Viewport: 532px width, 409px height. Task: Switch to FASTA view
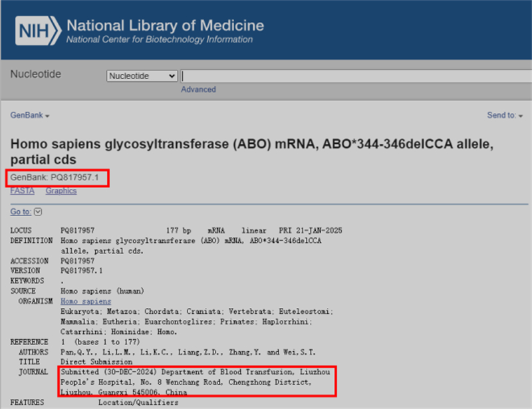click(22, 191)
